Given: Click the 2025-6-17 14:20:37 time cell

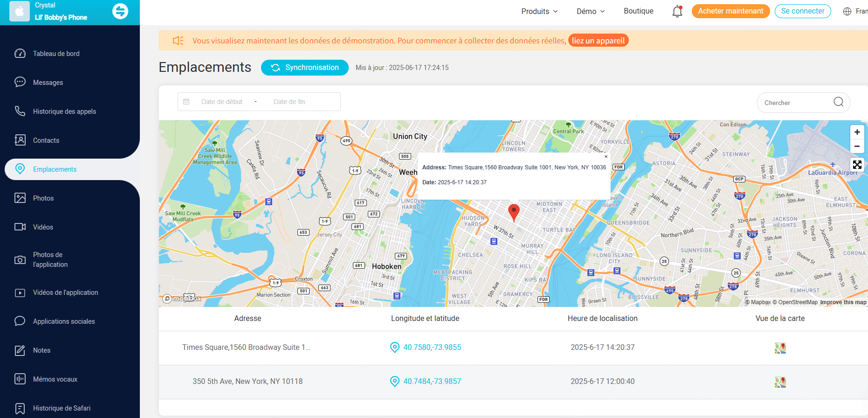Looking at the screenshot, I should pyautogui.click(x=602, y=347).
